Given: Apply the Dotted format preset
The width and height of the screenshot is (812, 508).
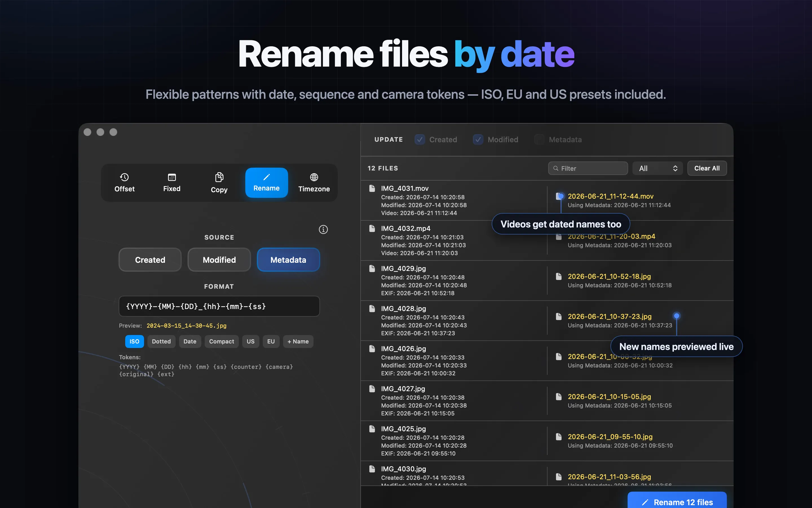Looking at the screenshot, I should tap(161, 341).
